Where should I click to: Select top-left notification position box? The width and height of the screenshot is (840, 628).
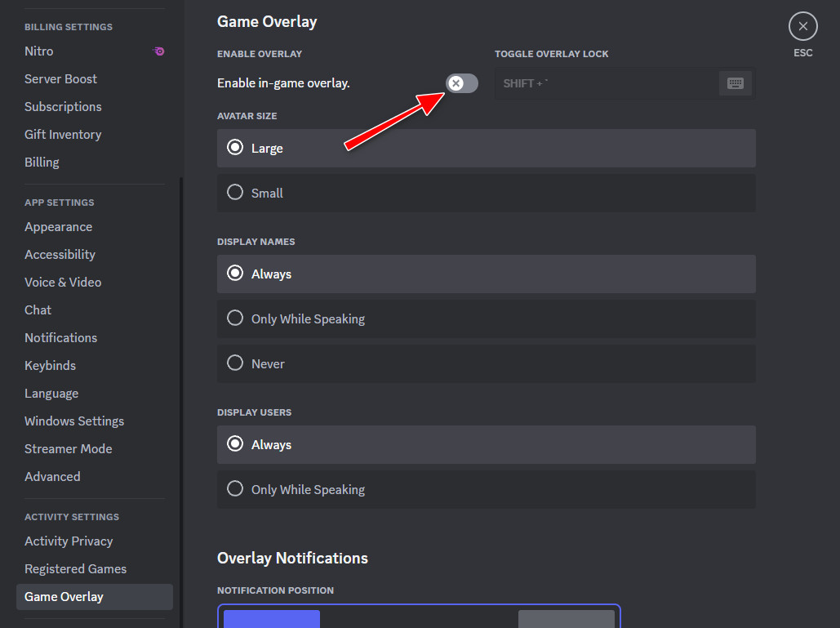[272, 618]
